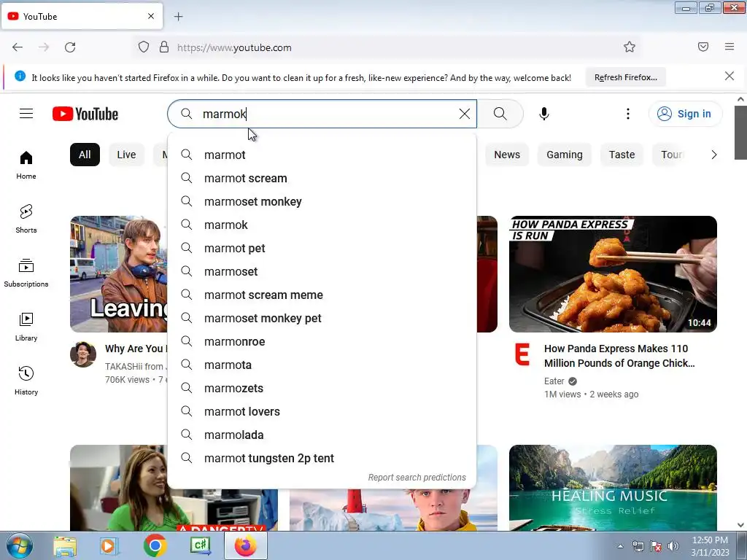Open the Panda Express video thumbnail
Screen dimensions: 747x560
coord(613,274)
